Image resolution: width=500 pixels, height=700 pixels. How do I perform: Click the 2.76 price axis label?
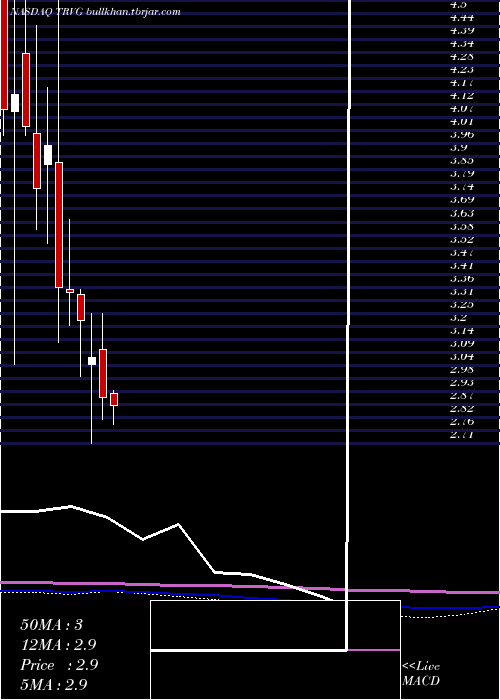[x=462, y=421]
